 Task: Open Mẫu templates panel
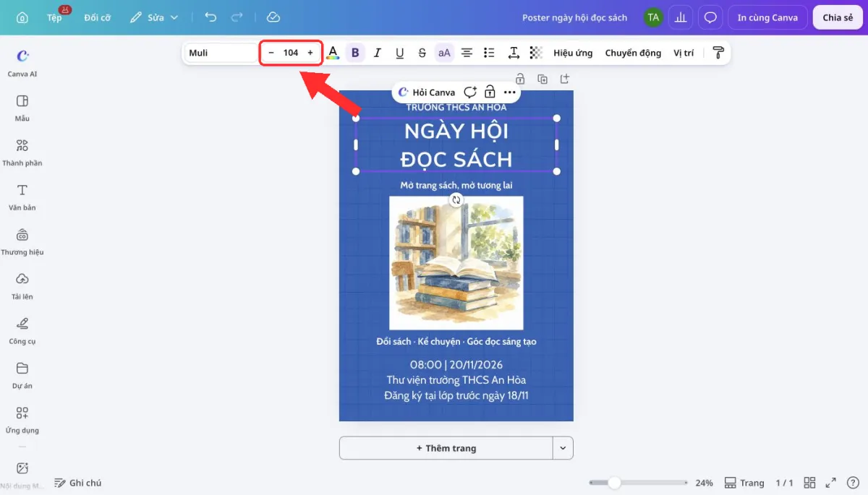click(x=22, y=108)
